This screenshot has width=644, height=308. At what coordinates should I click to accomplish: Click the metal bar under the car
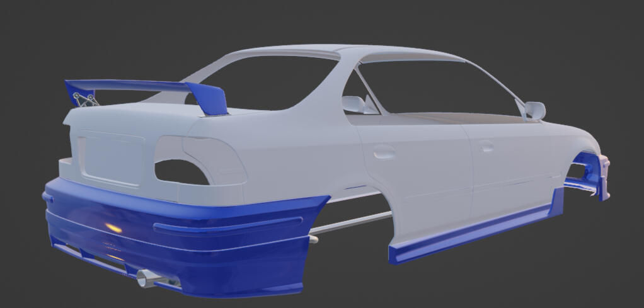(x=353, y=223)
